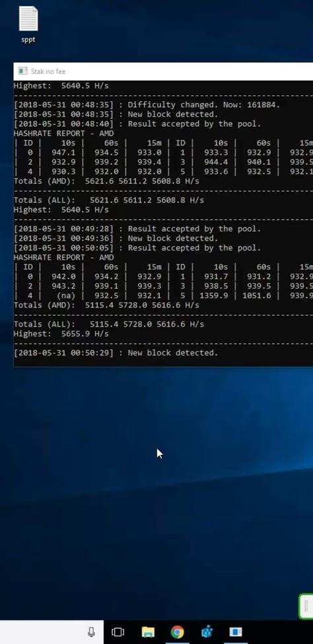Open File Explorer from the taskbar
This screenshot has width=313, height=644.
(x=148, y=632)
